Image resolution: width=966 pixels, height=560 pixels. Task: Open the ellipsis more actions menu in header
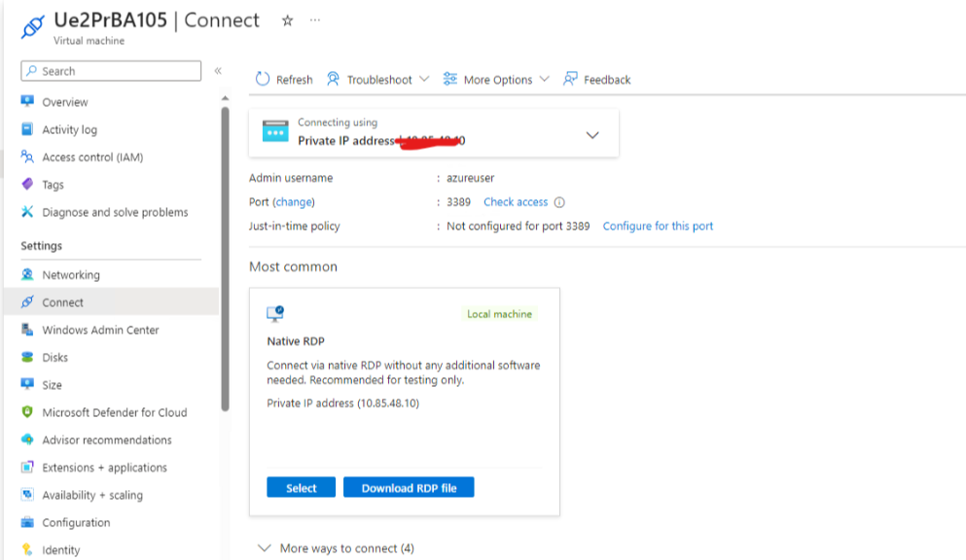click(x=315, y=20)
